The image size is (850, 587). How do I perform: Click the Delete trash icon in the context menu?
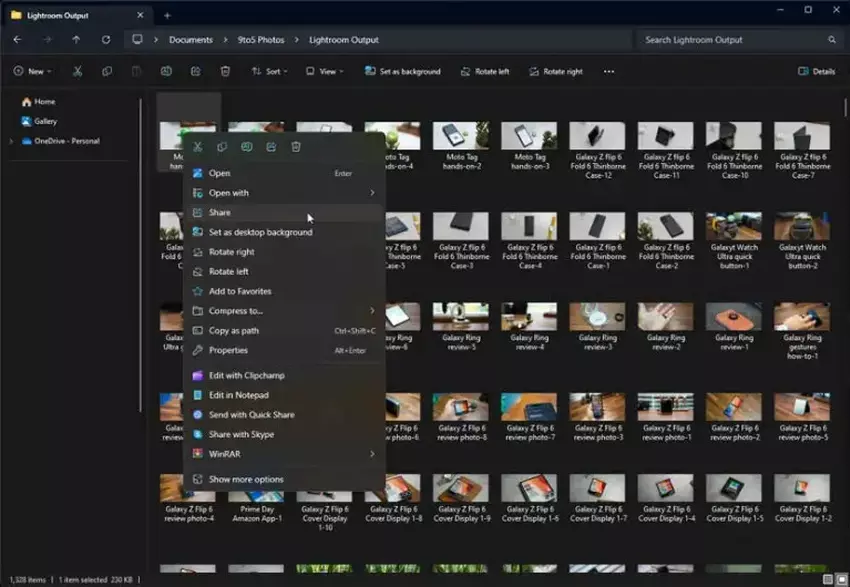coord(296,147)
